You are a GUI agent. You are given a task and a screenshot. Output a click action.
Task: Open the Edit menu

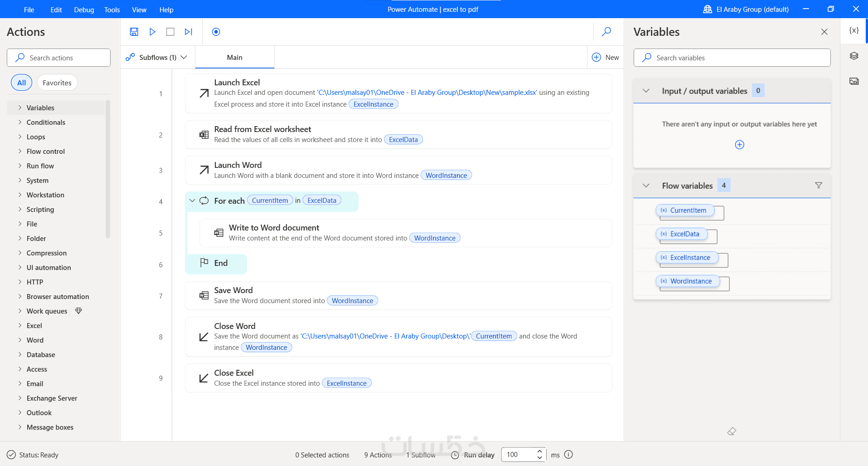tap(56, 10)
